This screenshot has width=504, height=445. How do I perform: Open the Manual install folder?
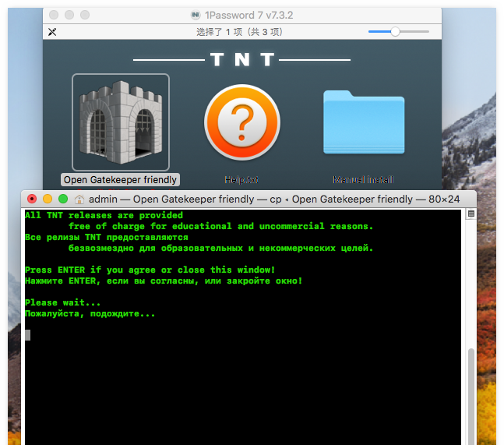(x=364, y=122)
